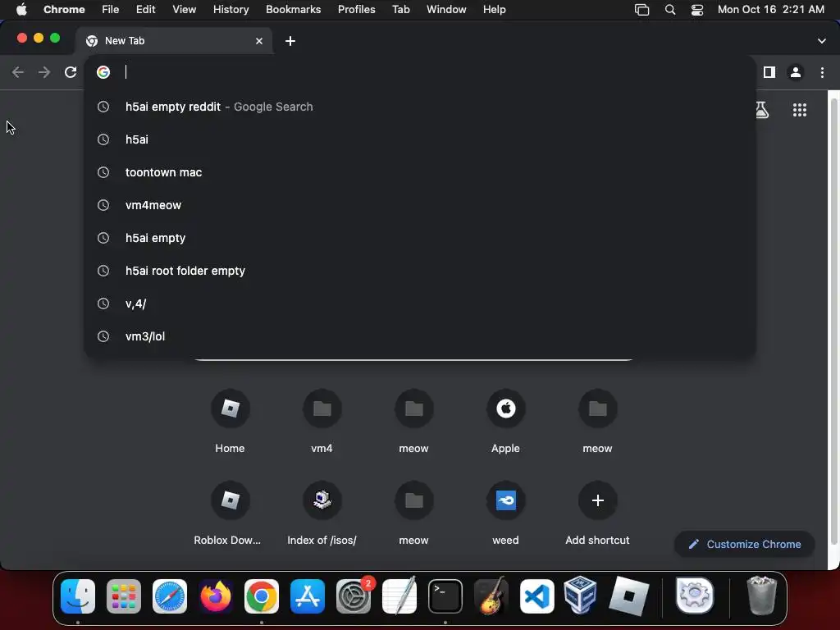
Task: Launch Safari from the dock
Action: pyautogui.click(x=170, y=596)
